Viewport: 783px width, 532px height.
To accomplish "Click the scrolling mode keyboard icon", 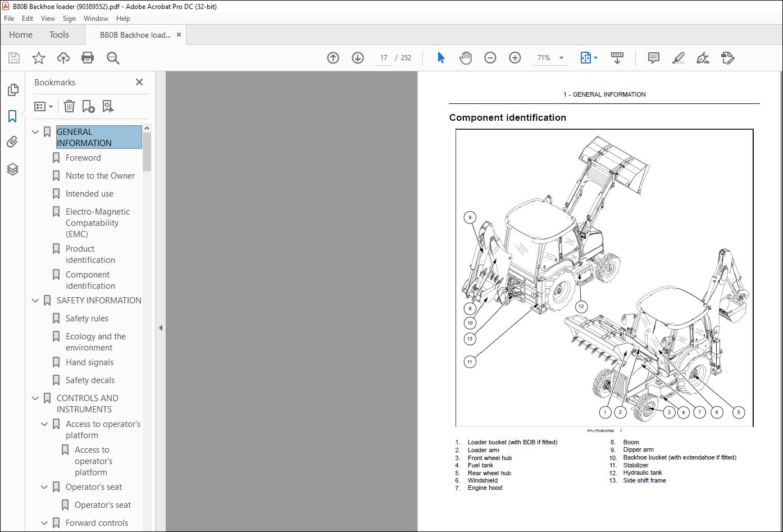I will click(x=617, y=58).
